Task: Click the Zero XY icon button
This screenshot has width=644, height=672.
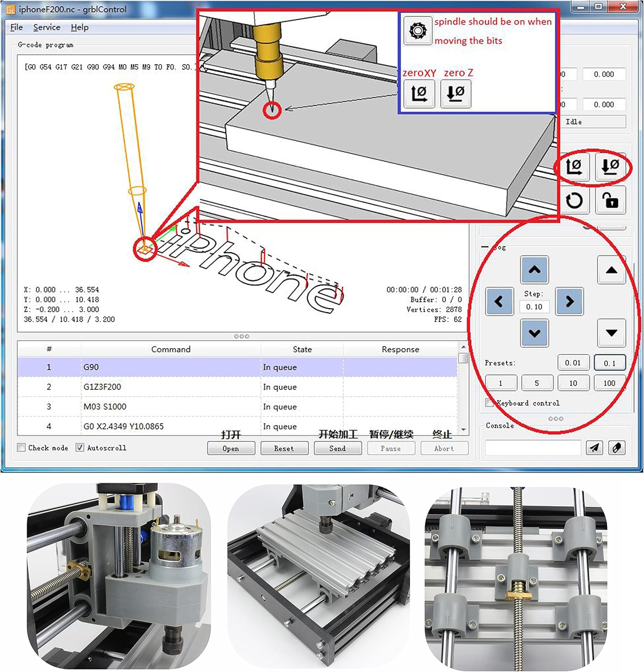Action: point(574,167)
